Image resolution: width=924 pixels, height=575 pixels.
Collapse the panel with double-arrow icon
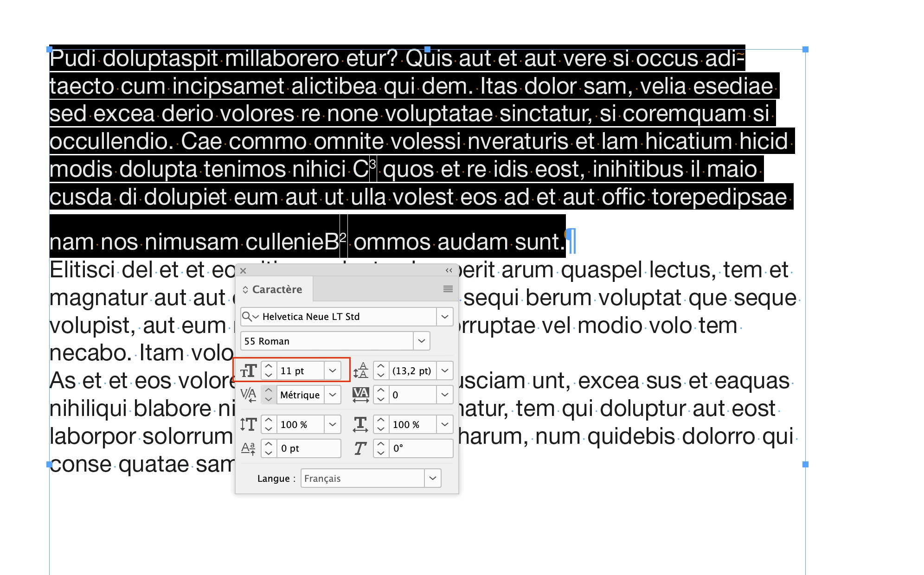click(449, 270)
